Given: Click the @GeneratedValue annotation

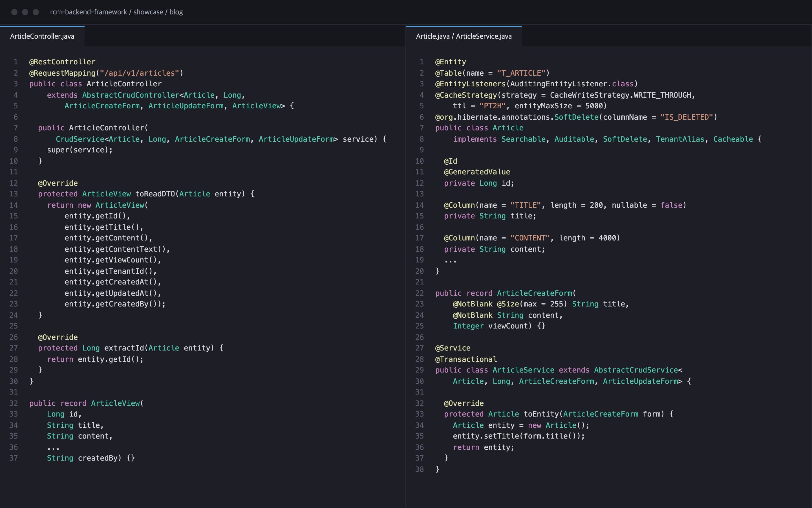Looking at the screenshot, I should [477, 172].
